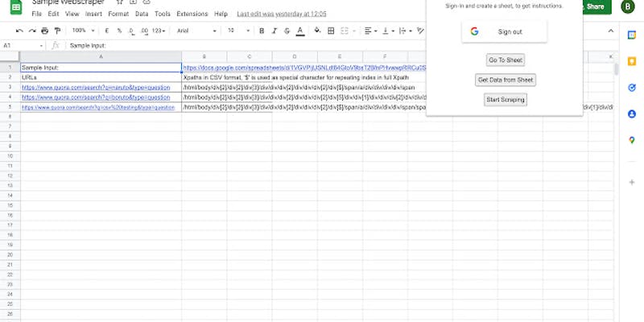Open the Tools menu
This screenshot has height=322, width=644.
pyautogui.click(x=163, y=14)
